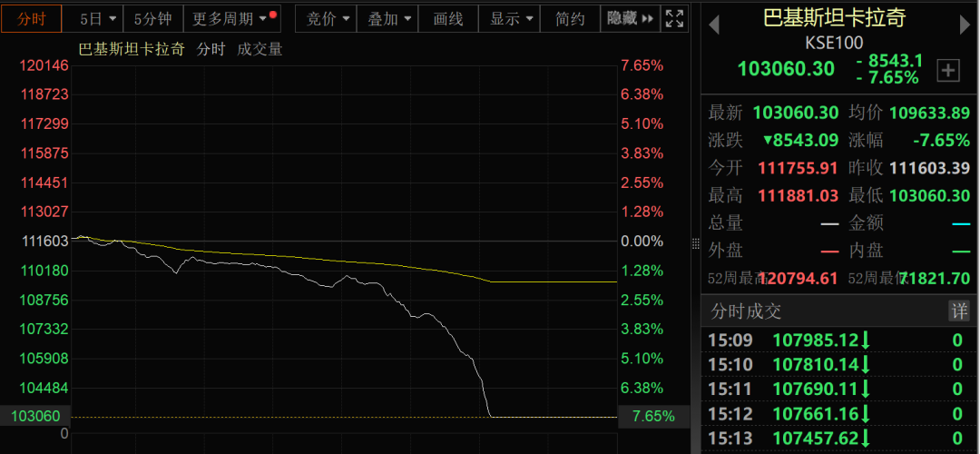Click the 今开 value 111755.91
980x454 pixels.
(x=799, y=168)
